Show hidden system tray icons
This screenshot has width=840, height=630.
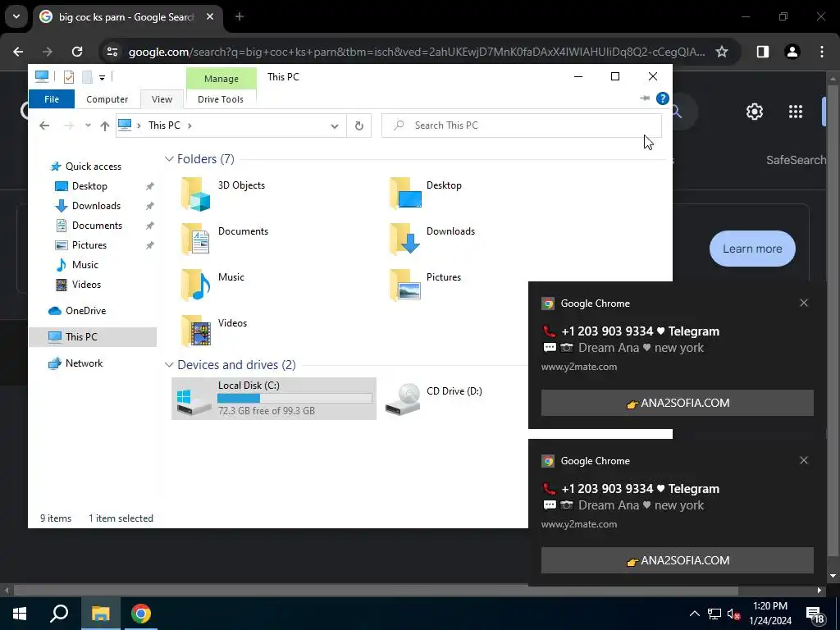(694, 614)
